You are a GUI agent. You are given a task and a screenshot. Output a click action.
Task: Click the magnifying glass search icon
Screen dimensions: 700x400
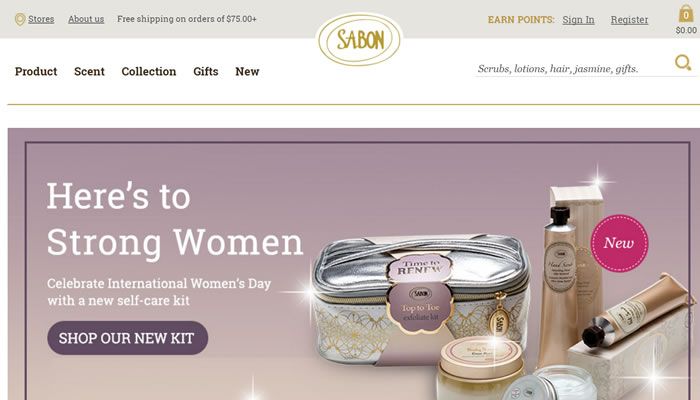pyautogui.click(x=683, y=63)
